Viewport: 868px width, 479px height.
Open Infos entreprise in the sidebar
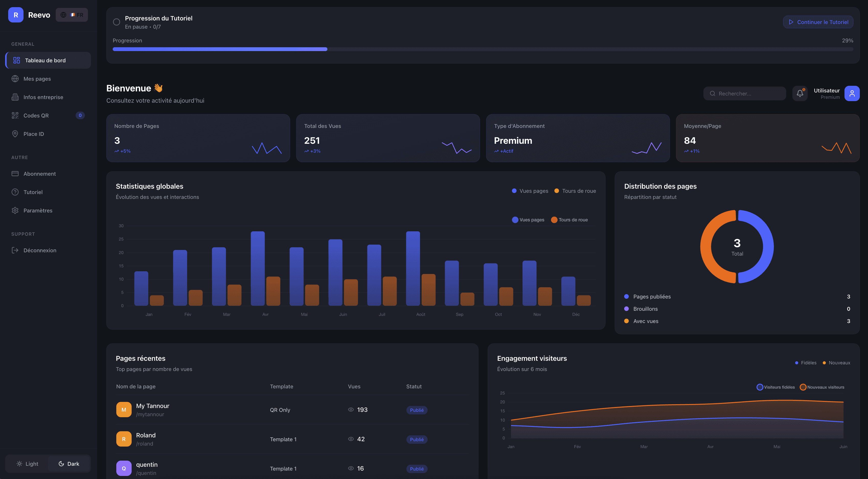tap(43, 97)
